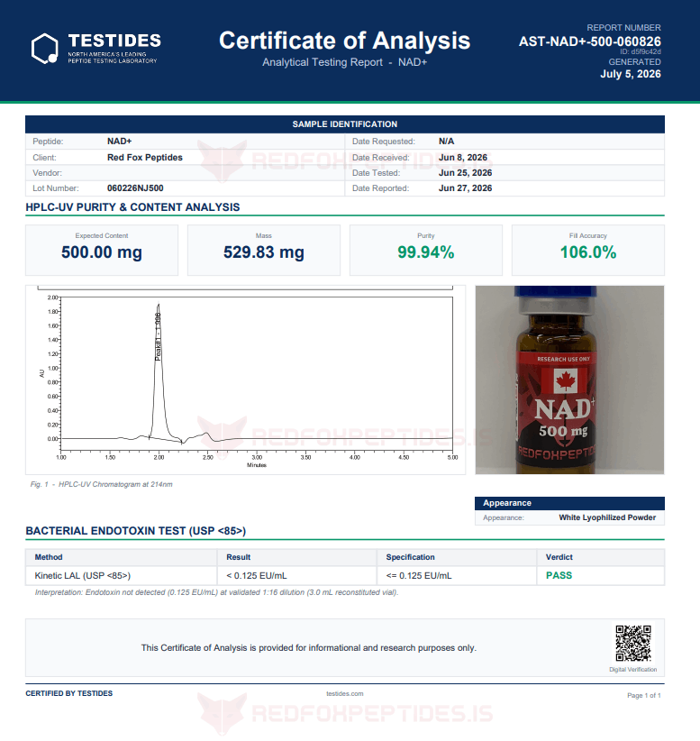
Task: Click the green 'PASS' verdict
Action: pyautogui.click(x=559, y=576)
